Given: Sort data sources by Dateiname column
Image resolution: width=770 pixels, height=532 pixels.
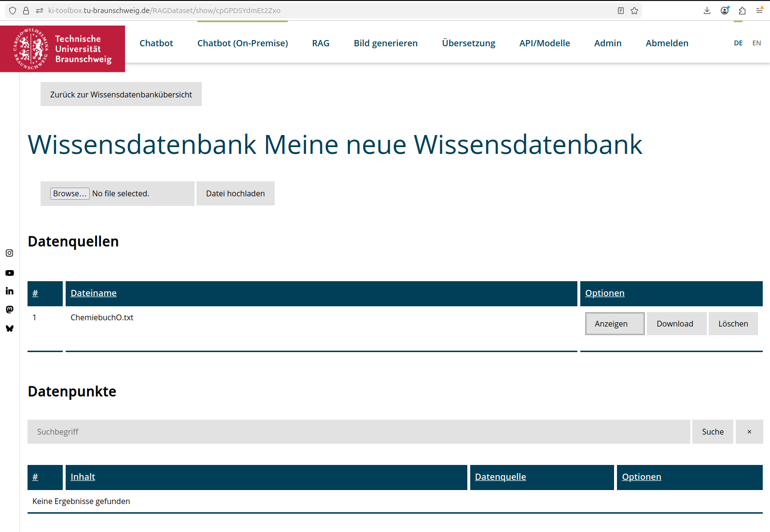Looking at the screenshot, I should click(94, 293).
